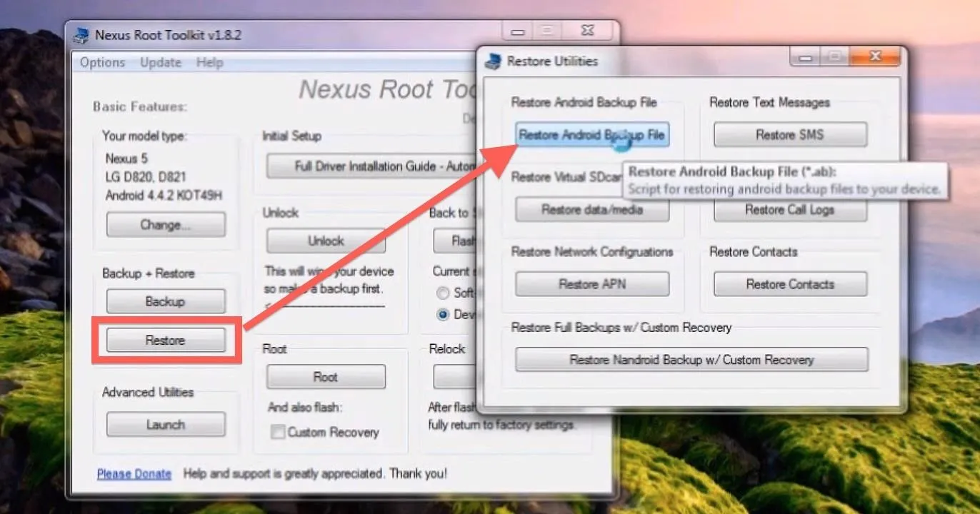Open the Please Donate link
This screenshot has height=514, width=980.
[134, 473]
